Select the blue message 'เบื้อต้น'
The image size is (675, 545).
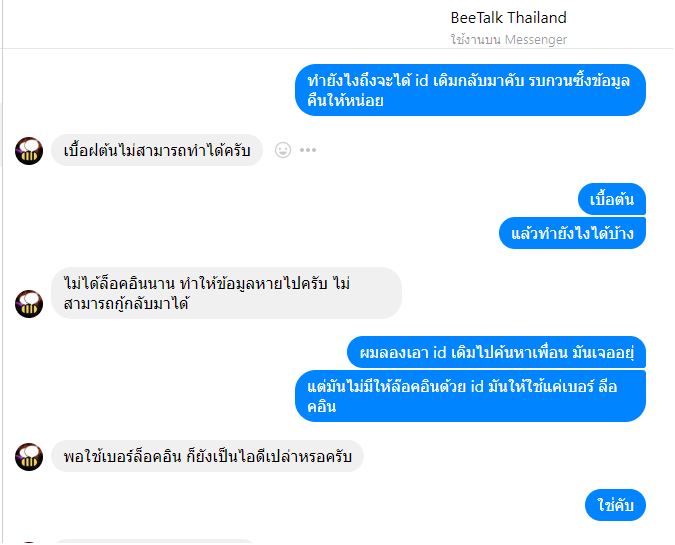(x=612, y=199)
